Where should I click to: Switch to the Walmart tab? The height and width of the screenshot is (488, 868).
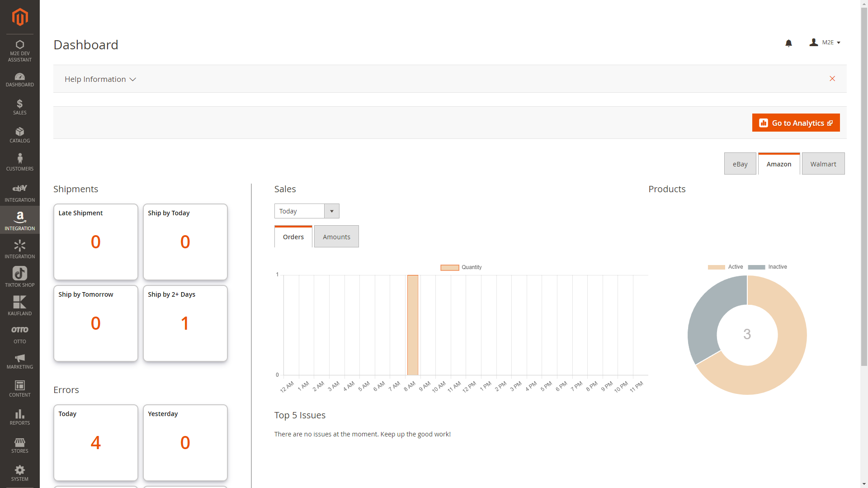pyautogui.click(x=823, y=164)
